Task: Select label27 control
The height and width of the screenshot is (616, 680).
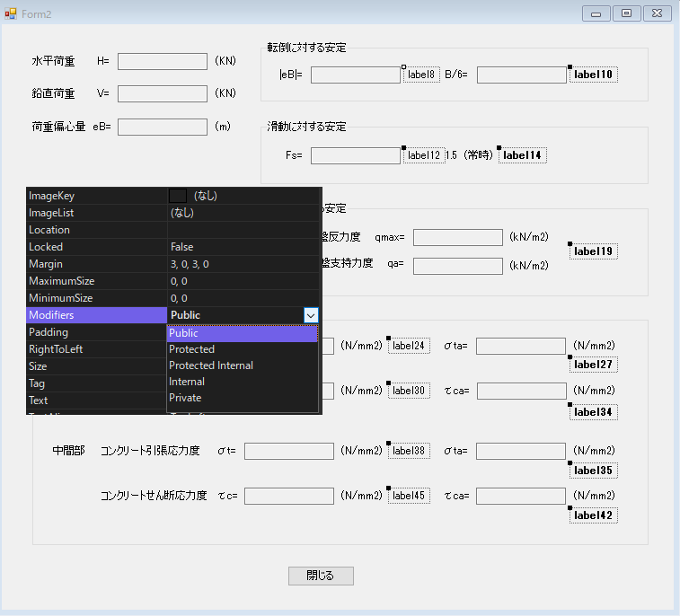Action: click(593, 365)
